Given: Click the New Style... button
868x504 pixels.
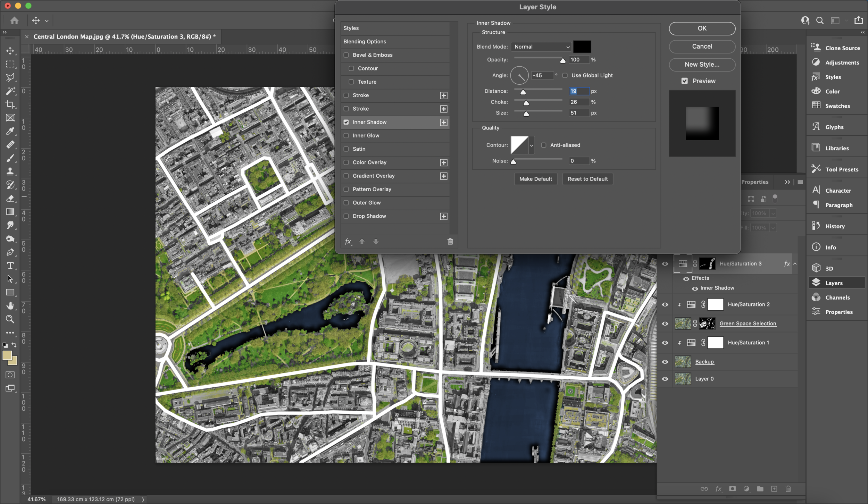Looking at the screenshot, I should [x=702, y=65].
